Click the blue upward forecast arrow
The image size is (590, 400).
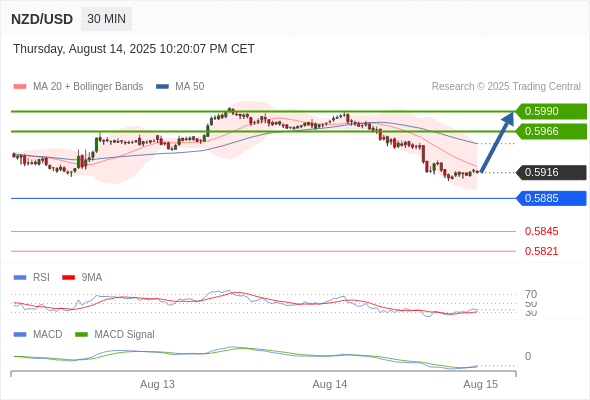(497, 142)
